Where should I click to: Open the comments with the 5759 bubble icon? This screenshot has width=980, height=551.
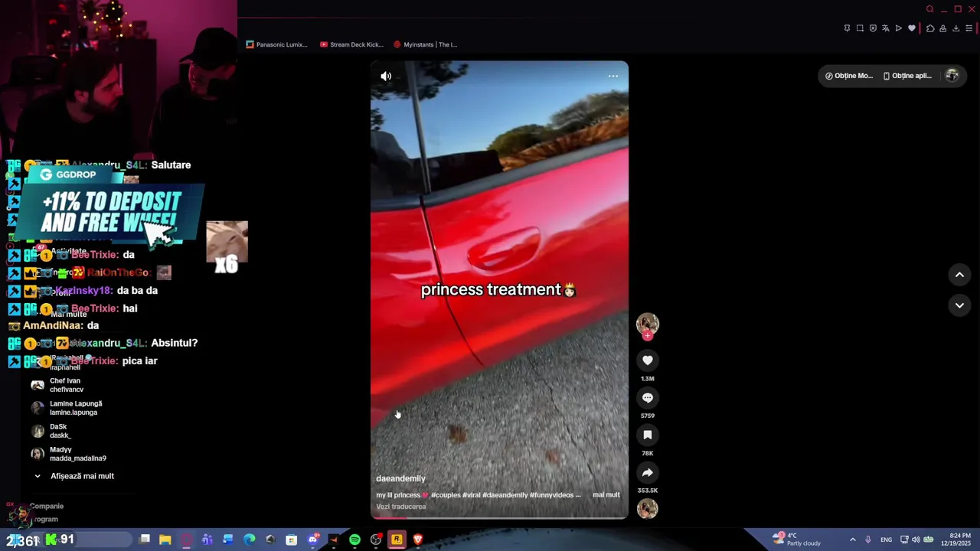648,398
